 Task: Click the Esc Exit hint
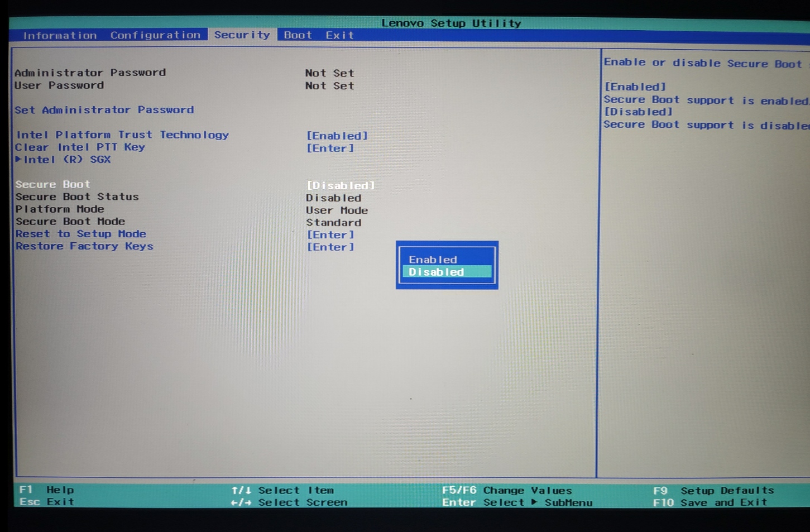46,502
